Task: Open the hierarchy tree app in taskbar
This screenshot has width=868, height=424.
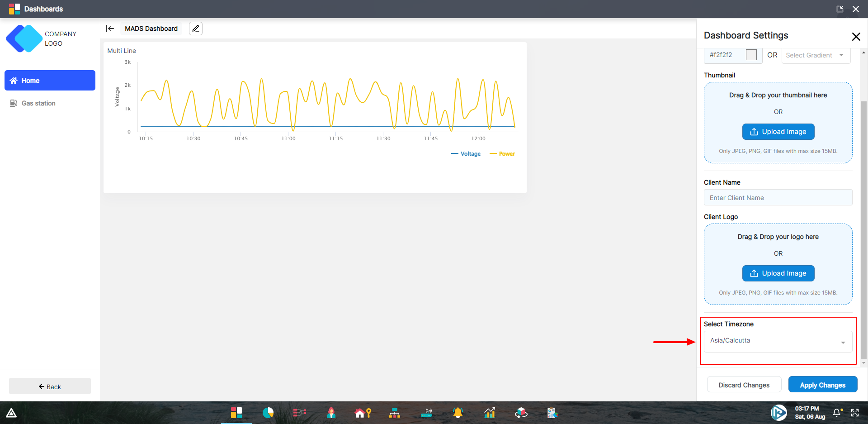Action: 395,413
